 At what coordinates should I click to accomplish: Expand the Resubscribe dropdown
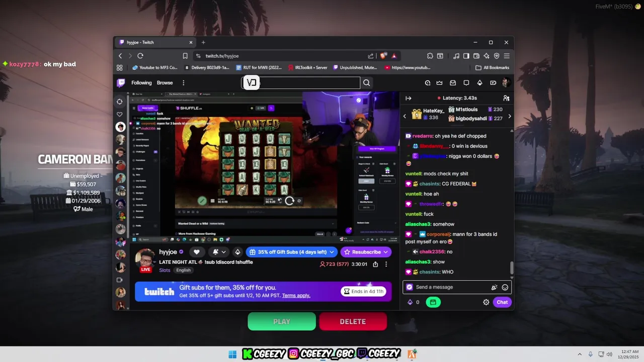point(366,252)
